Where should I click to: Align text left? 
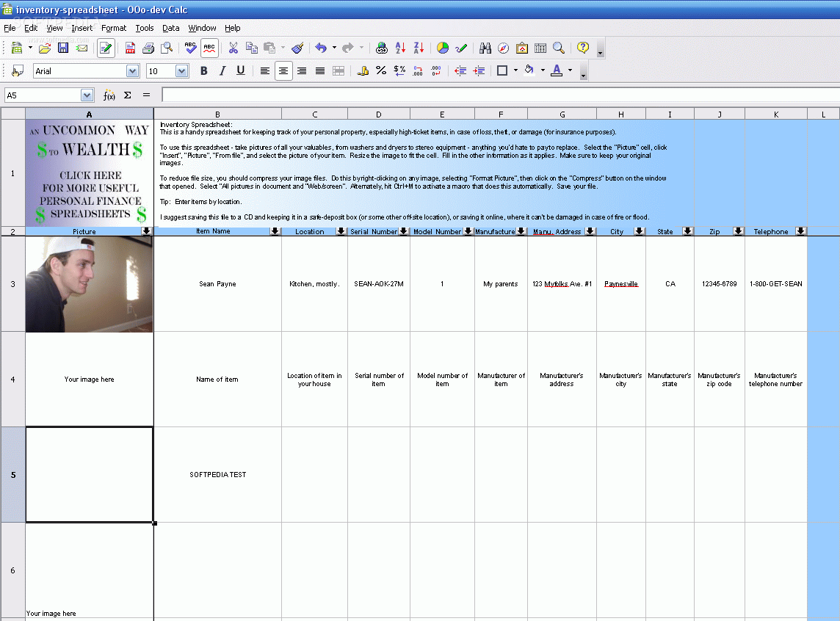pos(264,70)
